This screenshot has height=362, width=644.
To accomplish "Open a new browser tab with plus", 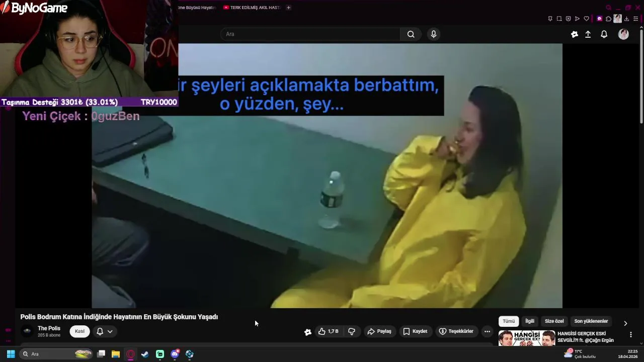I will point(288,8).
